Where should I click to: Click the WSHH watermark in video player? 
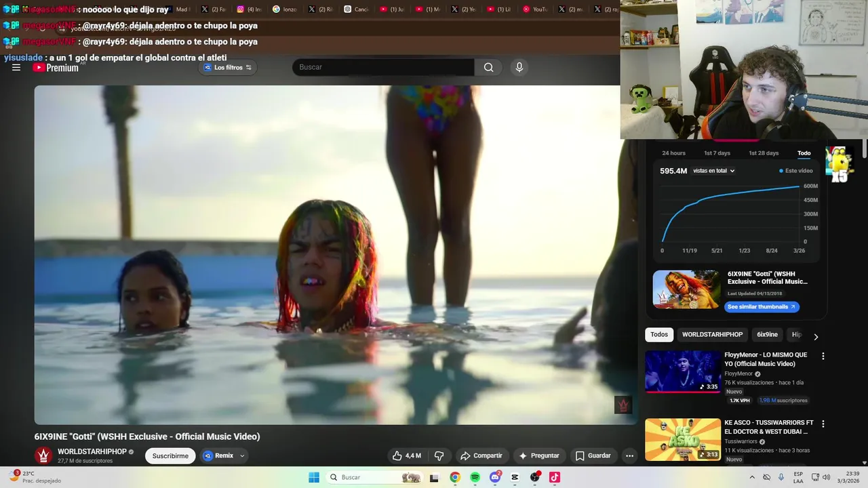pyautogui.click(x=623, y=405)
